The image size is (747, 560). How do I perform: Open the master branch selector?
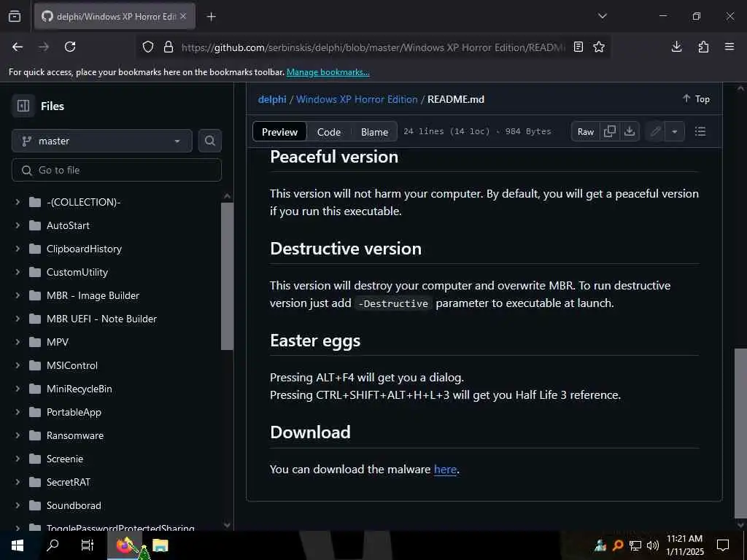pos(102,141)
